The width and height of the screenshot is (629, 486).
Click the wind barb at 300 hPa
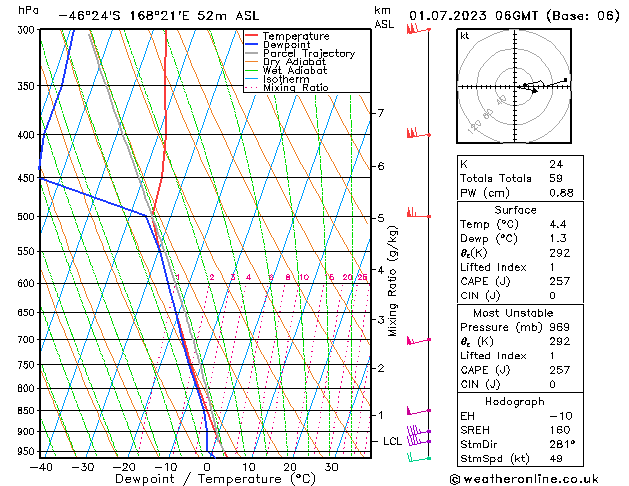(x=415, y=30)
